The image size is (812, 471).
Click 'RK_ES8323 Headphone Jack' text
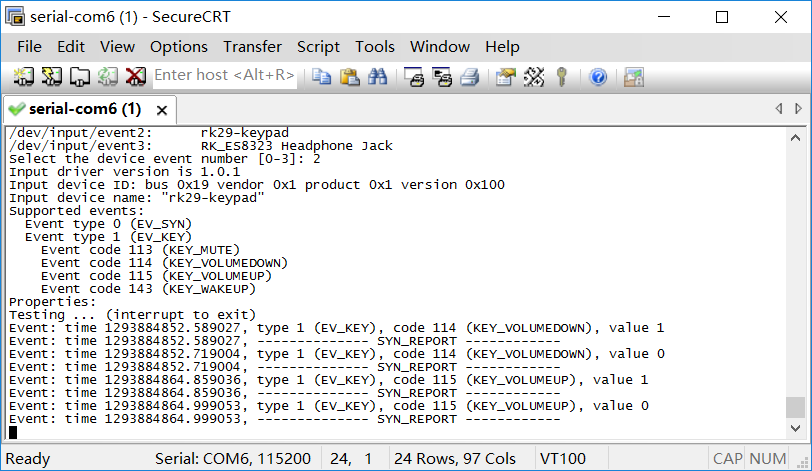[x=296, y=146]
